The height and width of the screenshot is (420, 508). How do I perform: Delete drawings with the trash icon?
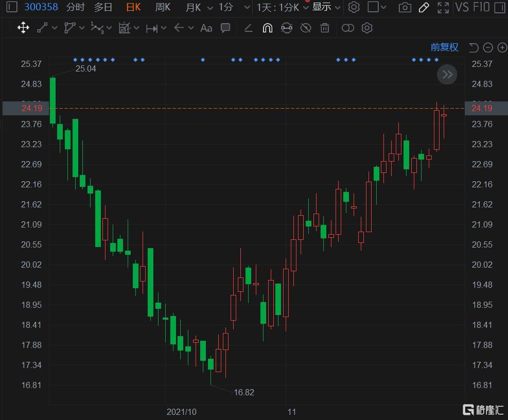pos(325,28)
